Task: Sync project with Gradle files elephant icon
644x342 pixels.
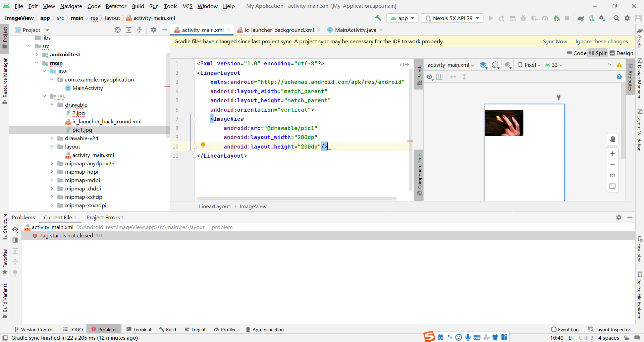Action: click(x=581, y=18)
